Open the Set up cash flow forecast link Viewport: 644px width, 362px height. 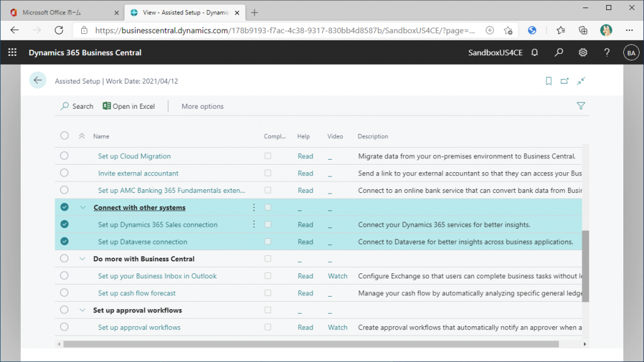pyautogui.click(x=136, y=293)
